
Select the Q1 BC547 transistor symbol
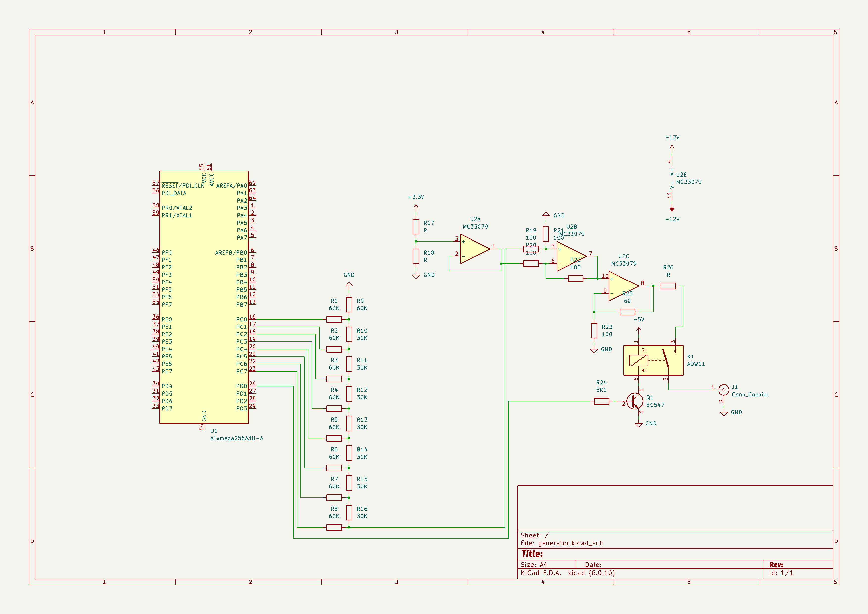[x=635, y=401]
